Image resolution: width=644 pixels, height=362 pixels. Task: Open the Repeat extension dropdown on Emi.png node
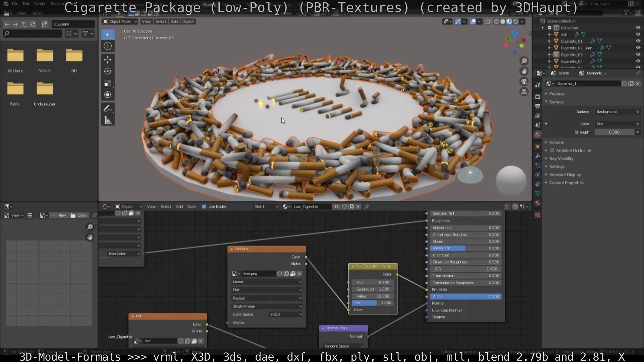267,298
